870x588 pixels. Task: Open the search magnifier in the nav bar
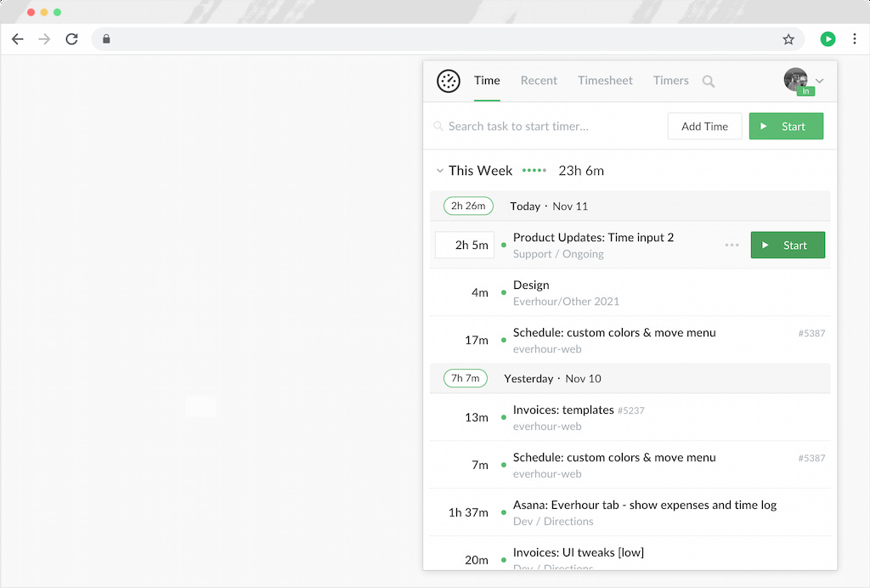coord(709,82)
